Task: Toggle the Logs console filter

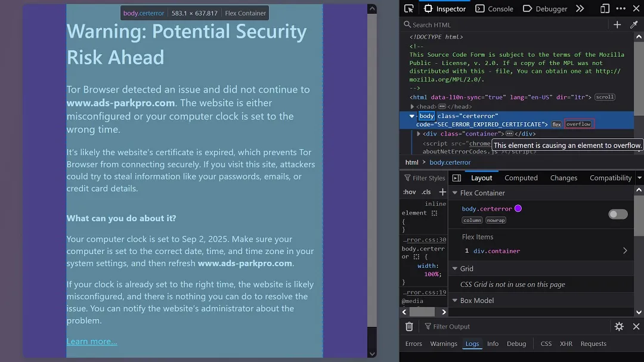Action: (x=472, y=344)
